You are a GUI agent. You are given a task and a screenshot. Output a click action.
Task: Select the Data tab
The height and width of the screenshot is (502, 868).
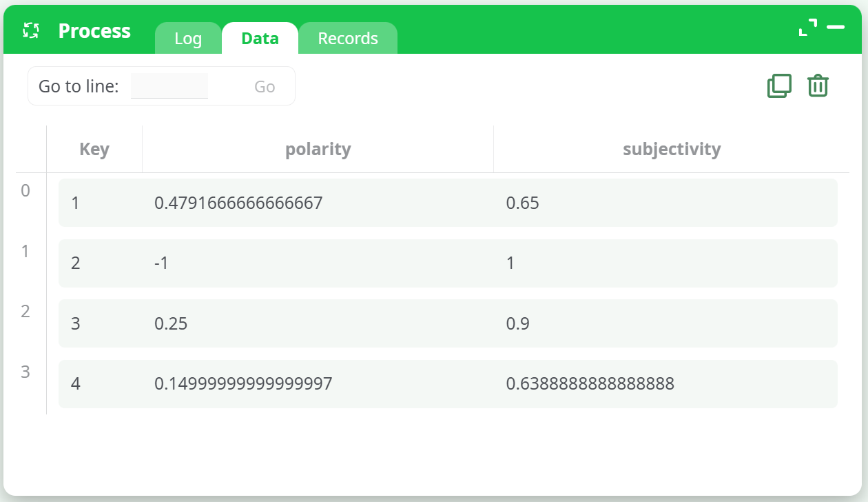pyautogui.click(x=260, y=38)
